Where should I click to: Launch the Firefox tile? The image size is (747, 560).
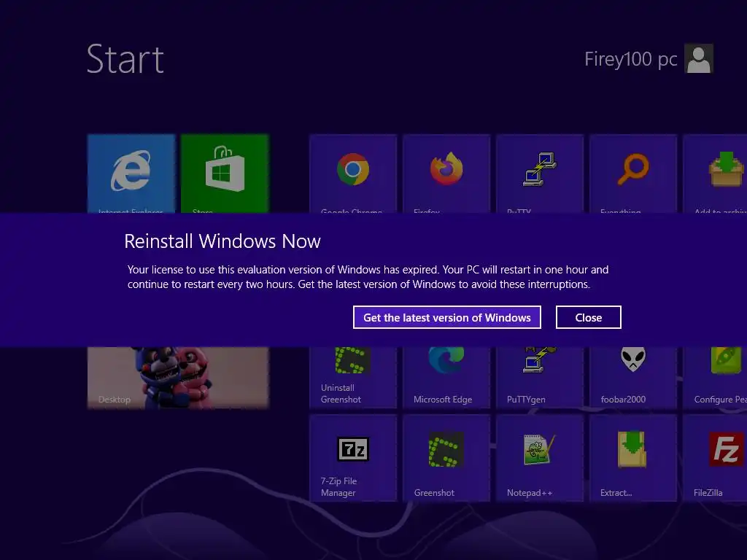(446, 174)
